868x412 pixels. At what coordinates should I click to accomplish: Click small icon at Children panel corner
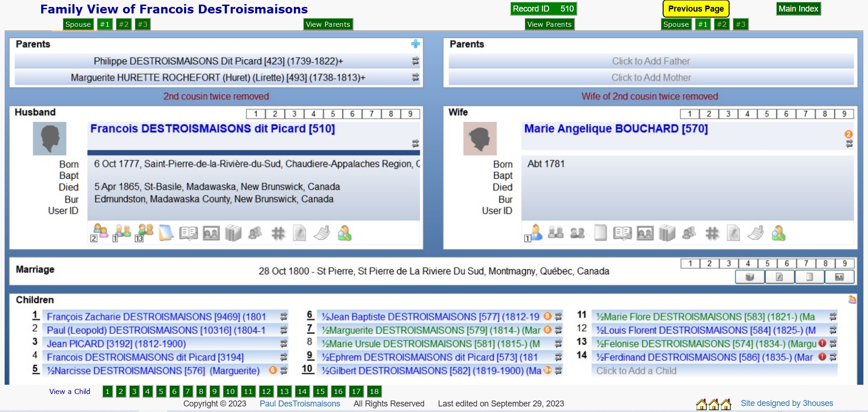(x=852, y=299)
